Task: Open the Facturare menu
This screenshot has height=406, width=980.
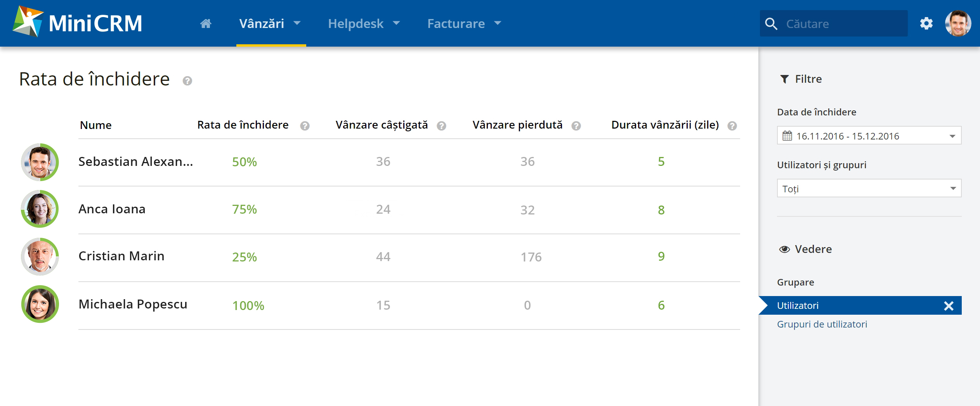Action: tap(456, 24)
